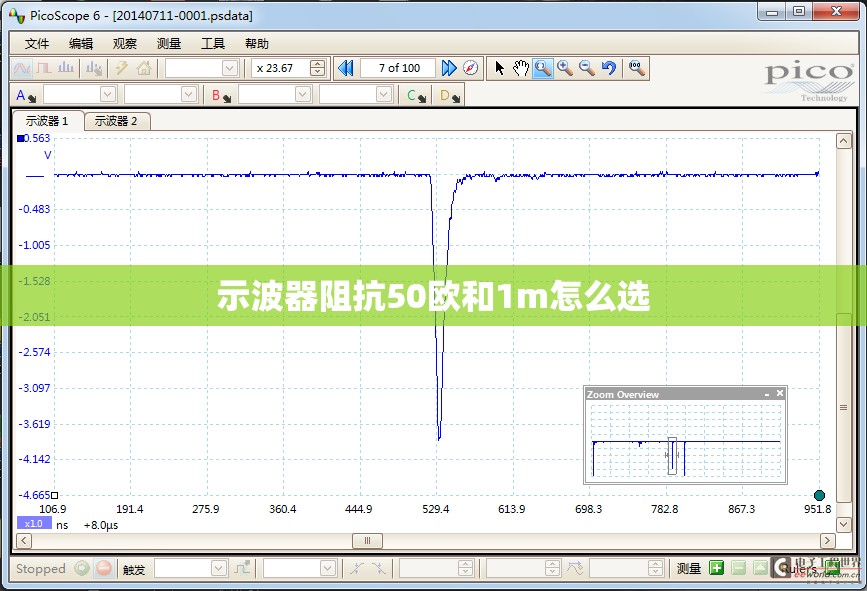The image size is (867, 591).
Task: Click the zoom-out magnifier icon
Action: point(587,68)
